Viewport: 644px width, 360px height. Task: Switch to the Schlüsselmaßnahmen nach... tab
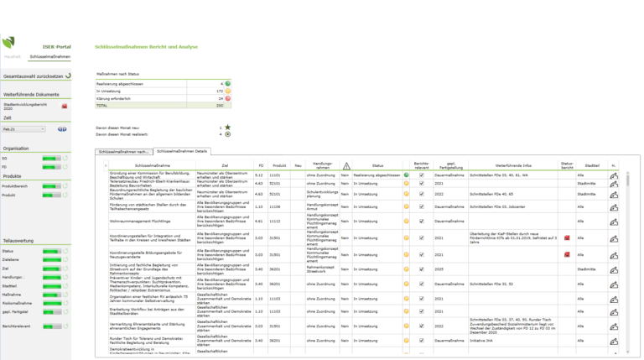click(x=123, y=152)
